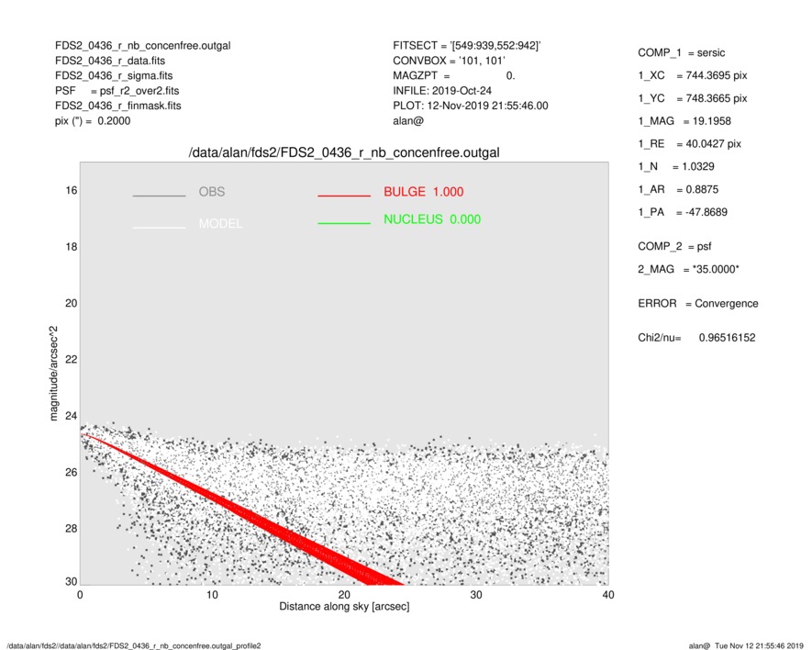Select the NUCLEUS 0.000 legend label
This screenshot has height=650, width=812.
[x=431, y=219]
